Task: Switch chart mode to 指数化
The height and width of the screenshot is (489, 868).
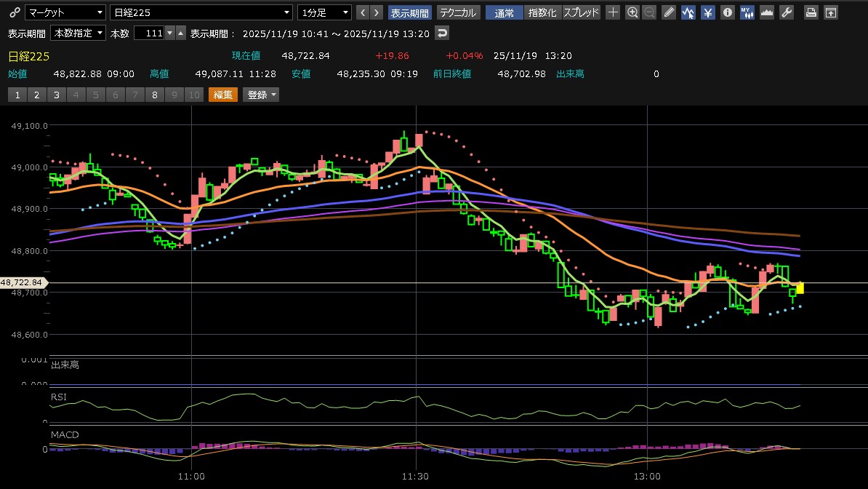Action: click(542, 12)
